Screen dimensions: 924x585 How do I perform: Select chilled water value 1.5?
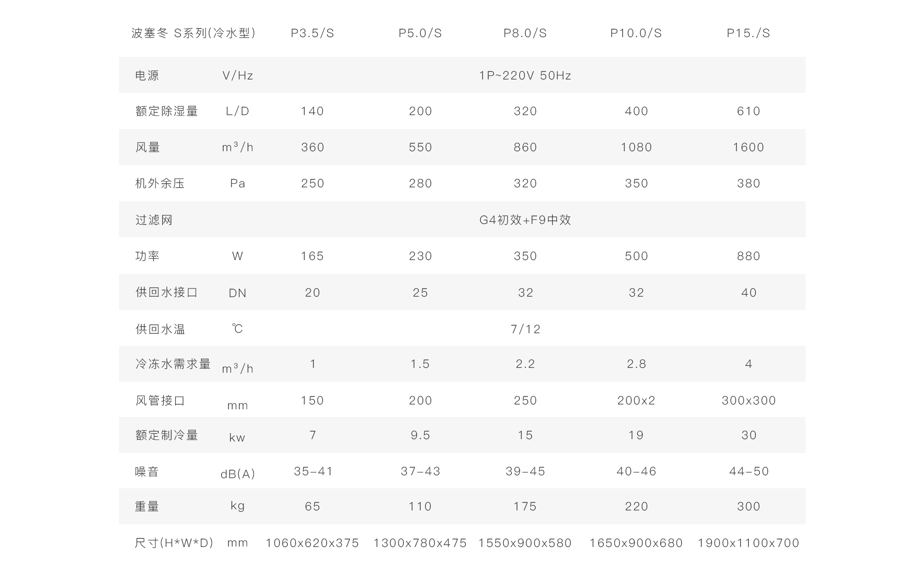[x=420, y=364]
